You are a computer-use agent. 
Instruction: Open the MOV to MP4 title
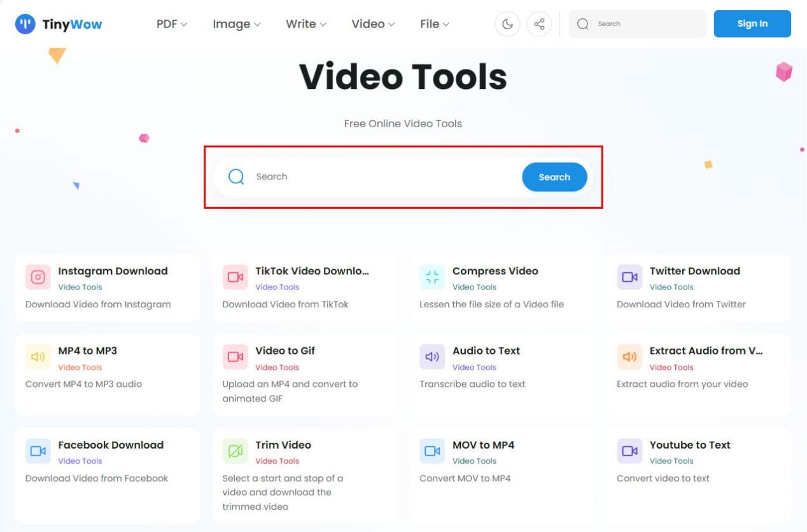483,445
